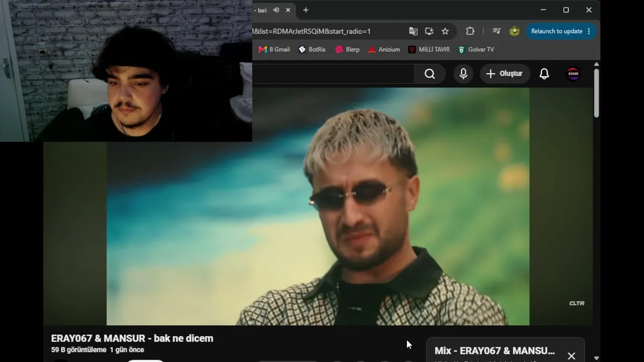Screen dimensions: 644x362
Task: Open YouTube notifications bell
Action: coord(544,74)
